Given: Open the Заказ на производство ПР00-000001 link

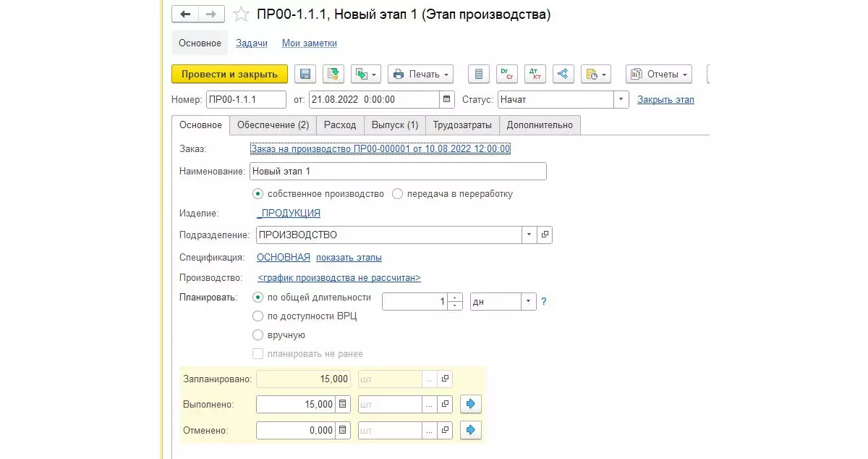Looking at the screenshot, I should point(380,148).
